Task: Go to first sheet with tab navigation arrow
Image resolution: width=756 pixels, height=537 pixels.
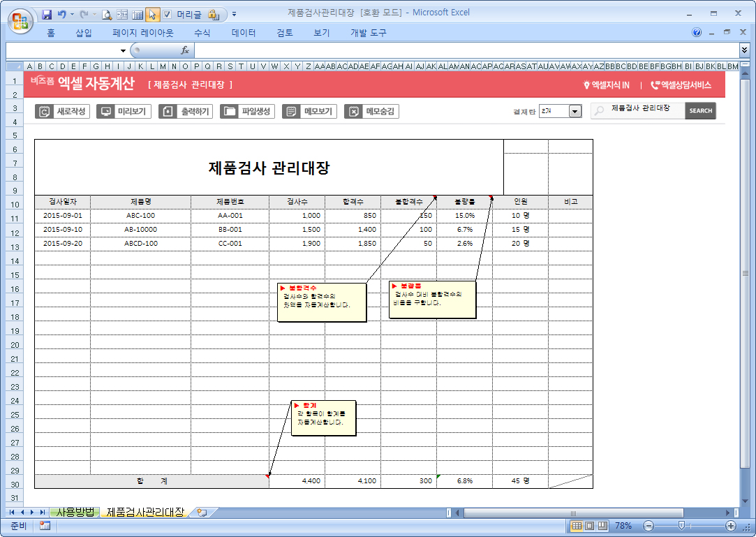Action: [12, 513]
